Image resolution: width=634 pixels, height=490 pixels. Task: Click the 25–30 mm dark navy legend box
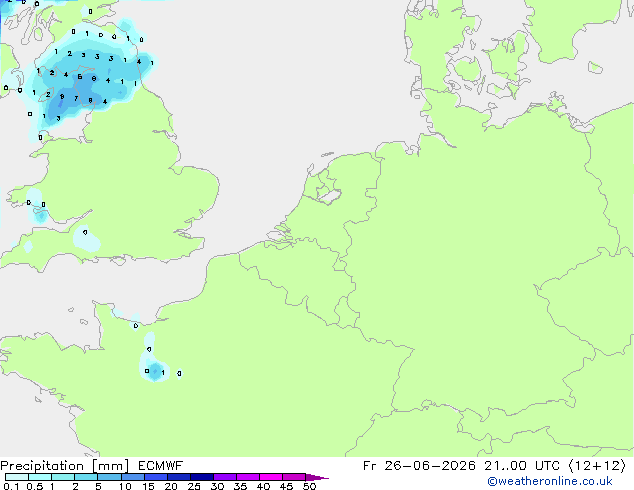pyautogui.click(x=202, y=477)
